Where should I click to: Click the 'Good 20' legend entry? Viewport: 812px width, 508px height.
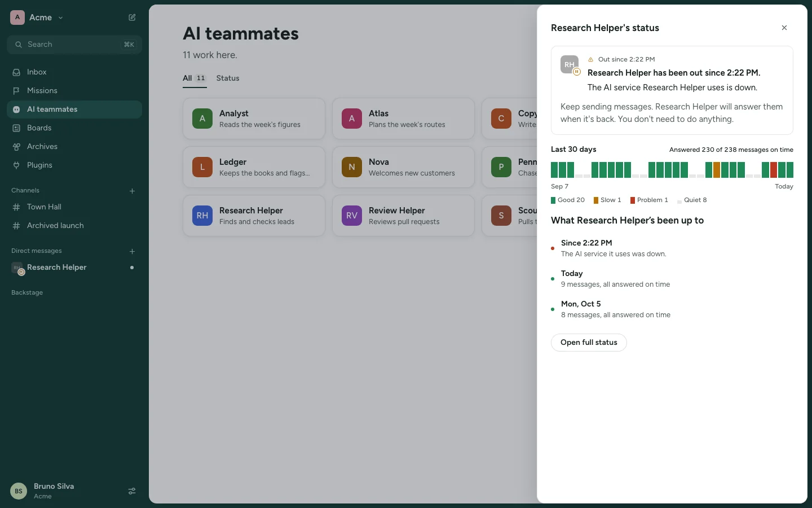click(568, 200)
